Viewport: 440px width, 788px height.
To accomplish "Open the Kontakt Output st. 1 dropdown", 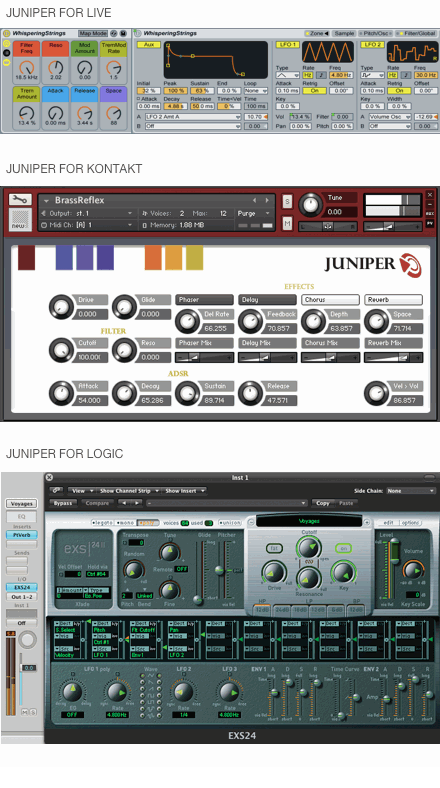I will [x=86, y=214].
